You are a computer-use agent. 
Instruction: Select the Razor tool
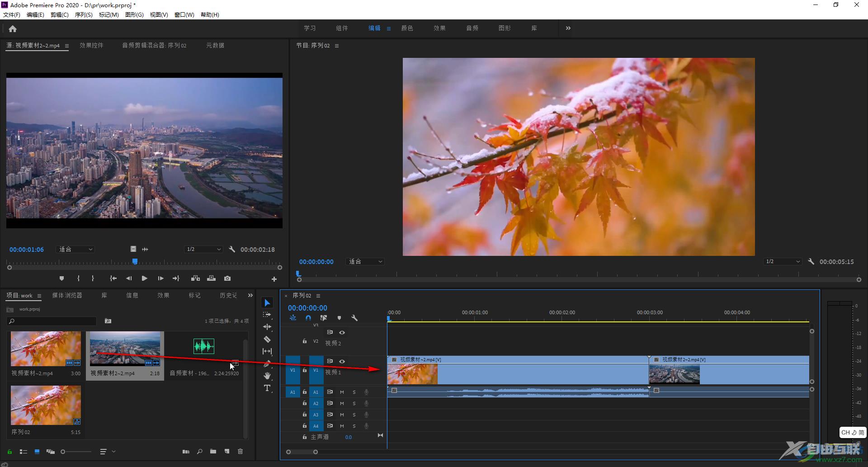(x=267, y=339)
